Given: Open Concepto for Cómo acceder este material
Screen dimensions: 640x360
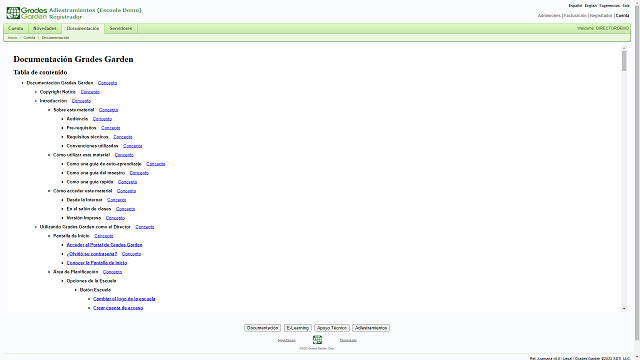Looking at the screenshot, I should (x=127, y=191).
